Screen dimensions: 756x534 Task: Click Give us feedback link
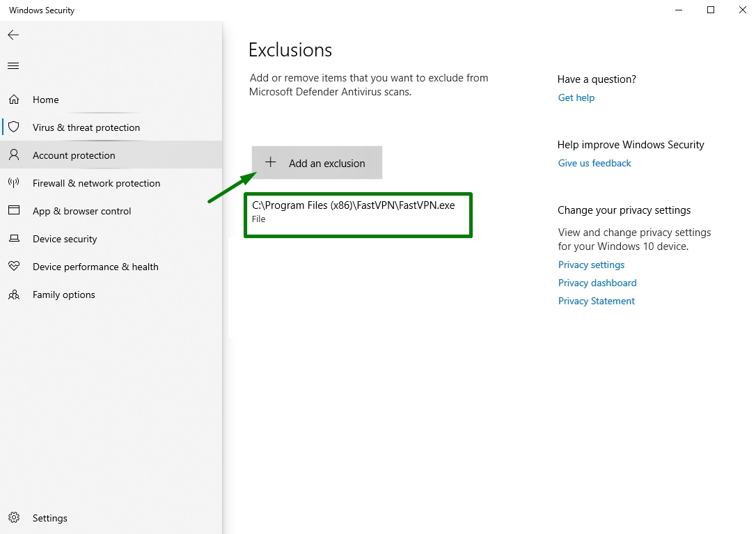(x=594, y=163)
